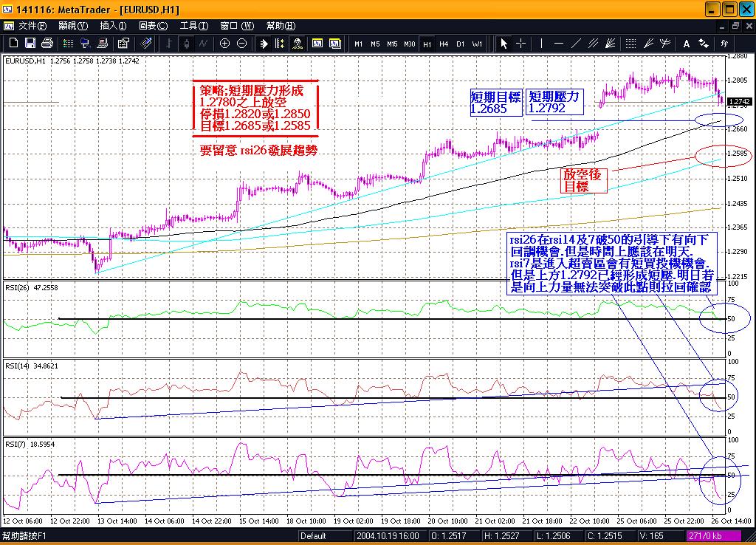Open the 工具(T) menu
Screen dimensions: 756x545
(194, 26)
